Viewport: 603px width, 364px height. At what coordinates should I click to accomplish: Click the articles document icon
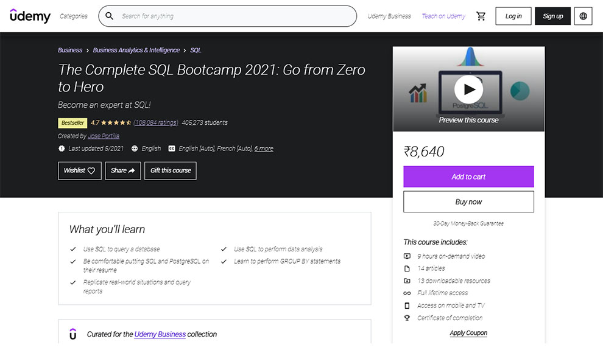407,268
